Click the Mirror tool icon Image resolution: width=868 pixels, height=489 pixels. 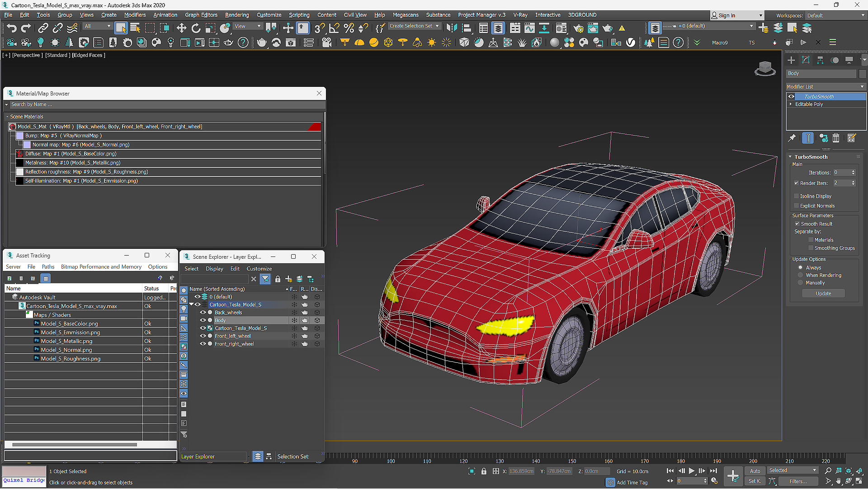451,28
